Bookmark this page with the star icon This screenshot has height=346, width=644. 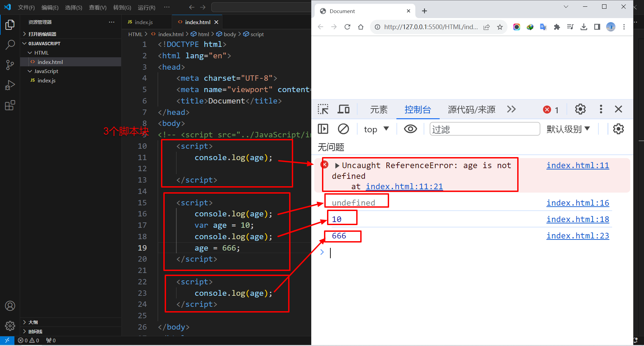[x=500, y=27]
